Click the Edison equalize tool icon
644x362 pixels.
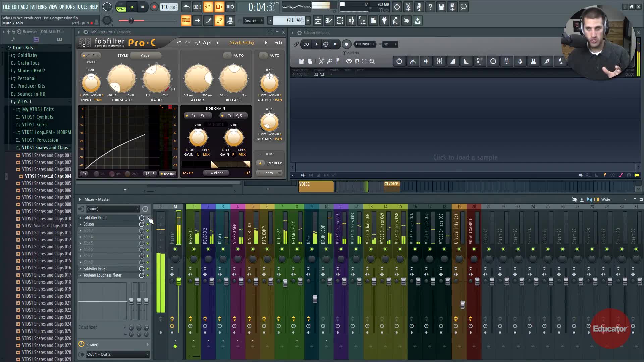pos(533,61)
